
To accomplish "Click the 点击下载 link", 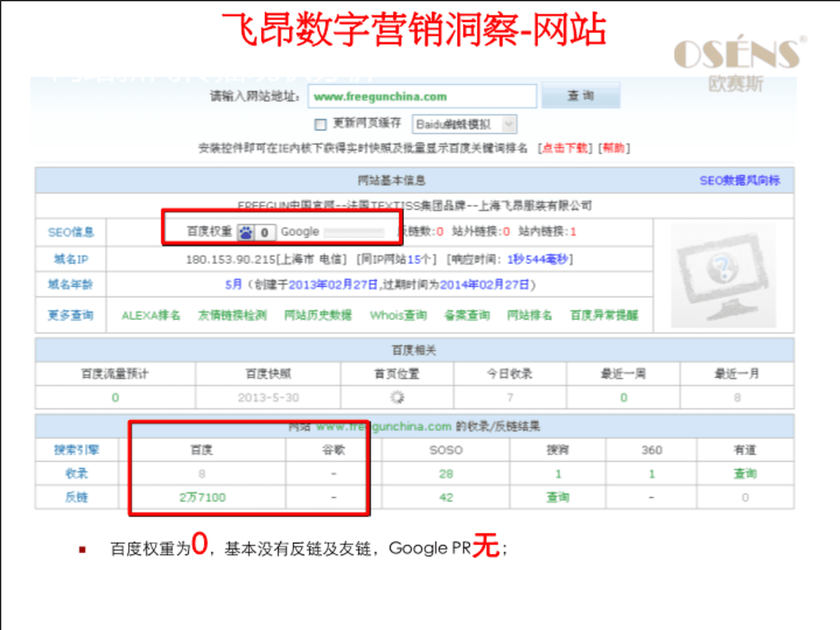I will [565, 148].
